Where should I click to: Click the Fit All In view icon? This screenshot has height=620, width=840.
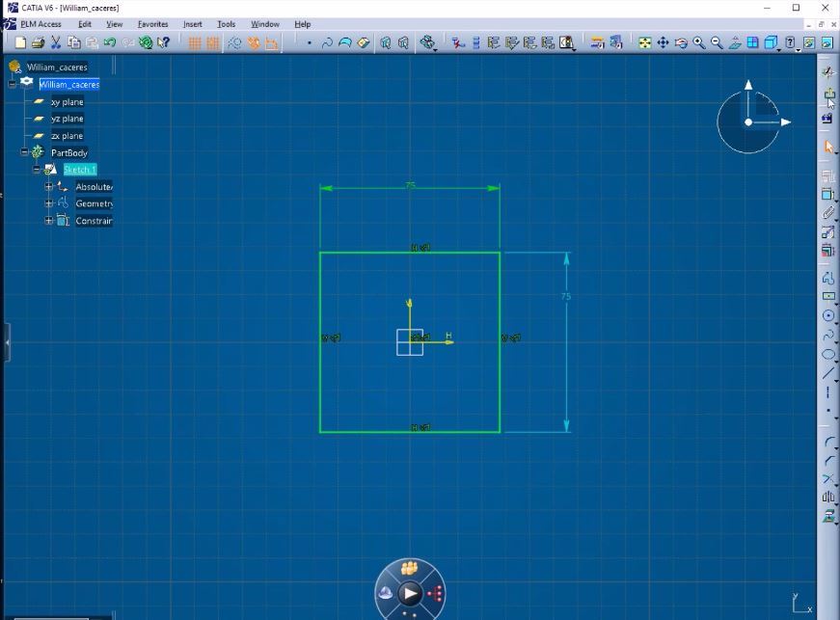[x=644, y=42]
